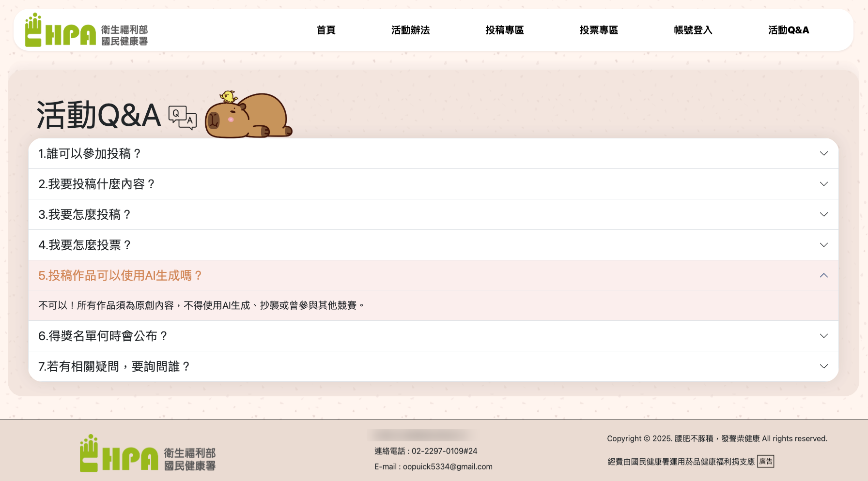868x481 pixels.
Task: Expand question 7 chevron about inquiries
Action: [x=823, y=366]
